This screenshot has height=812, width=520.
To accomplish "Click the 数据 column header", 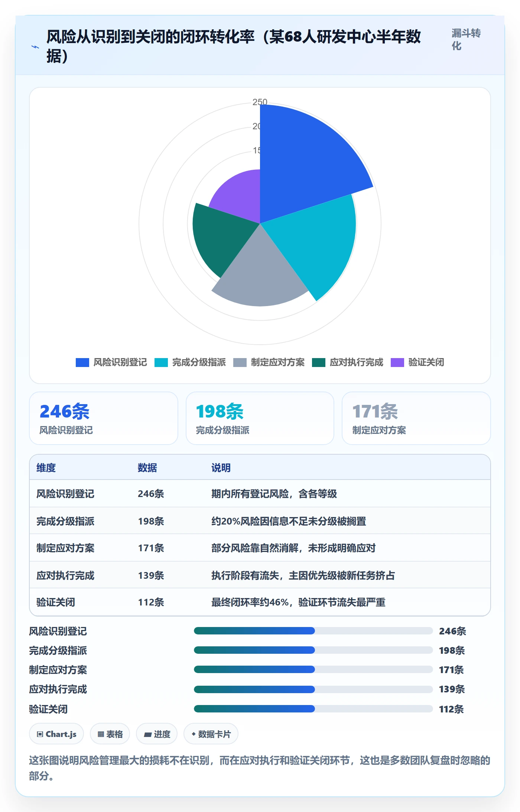I will (147, 468).
